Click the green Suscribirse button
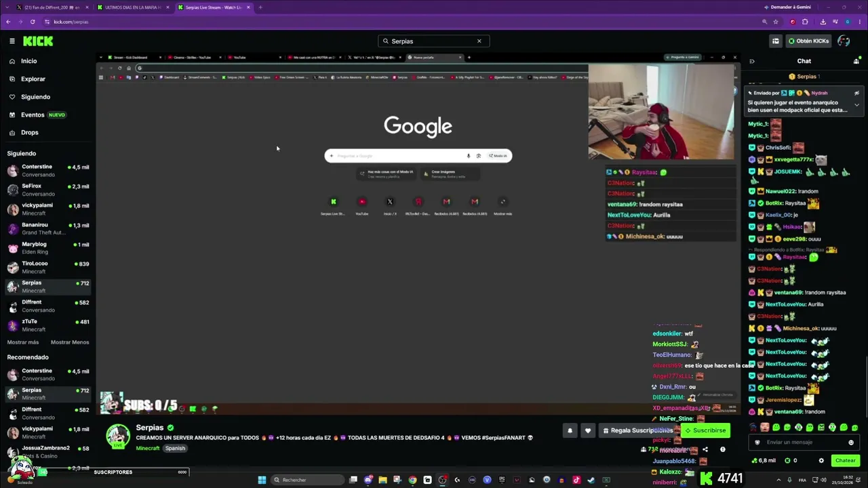Screen dimensions: 868x488 705,430
